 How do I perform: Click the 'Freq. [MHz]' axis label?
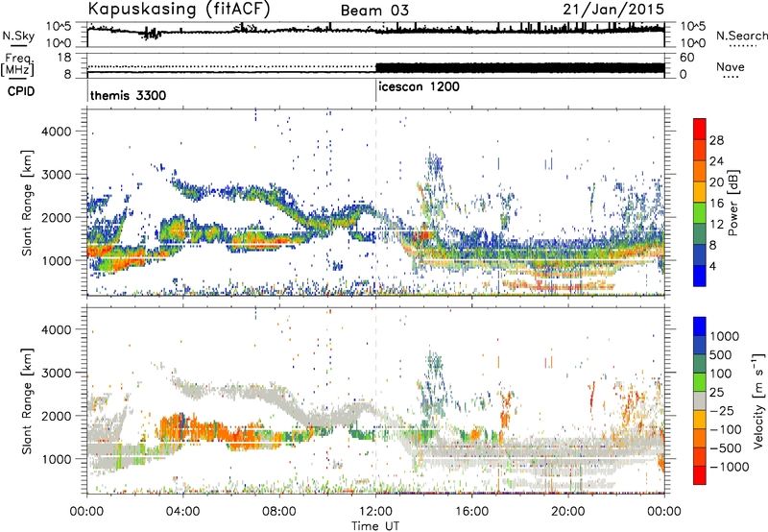[18, 65]
